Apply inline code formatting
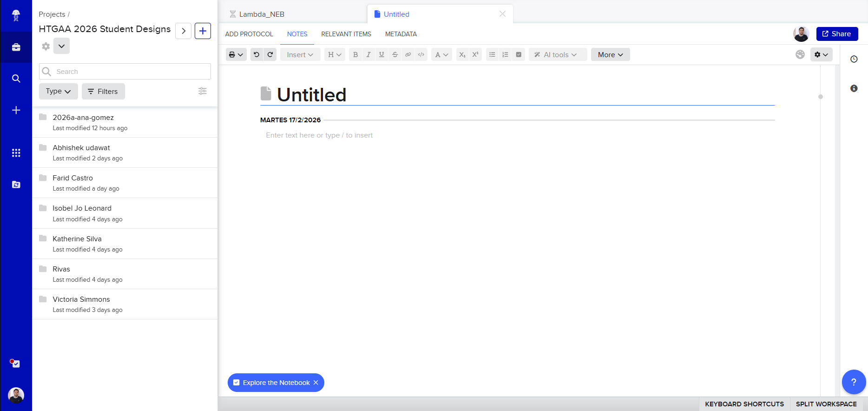Image resolution: width=868 pixels, height=411 pixels. click(x=421, y=54)
